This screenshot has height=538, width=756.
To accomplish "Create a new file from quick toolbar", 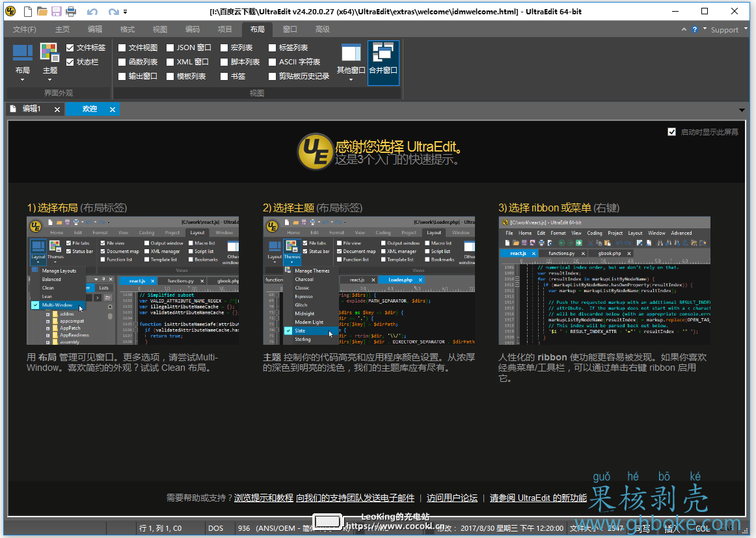I will (28, 11).
